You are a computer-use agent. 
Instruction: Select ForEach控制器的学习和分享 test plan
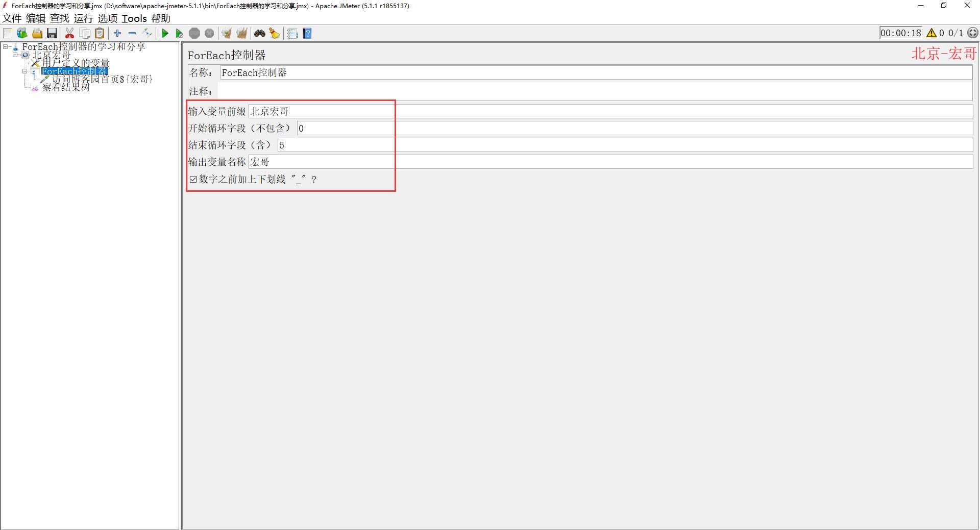[x=84, y=47]
